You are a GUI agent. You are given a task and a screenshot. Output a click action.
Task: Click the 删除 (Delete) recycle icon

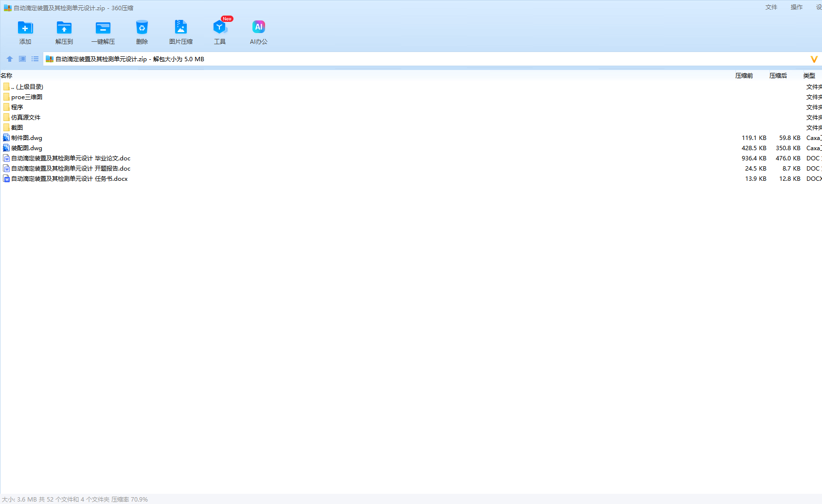[x=142, y=28]
